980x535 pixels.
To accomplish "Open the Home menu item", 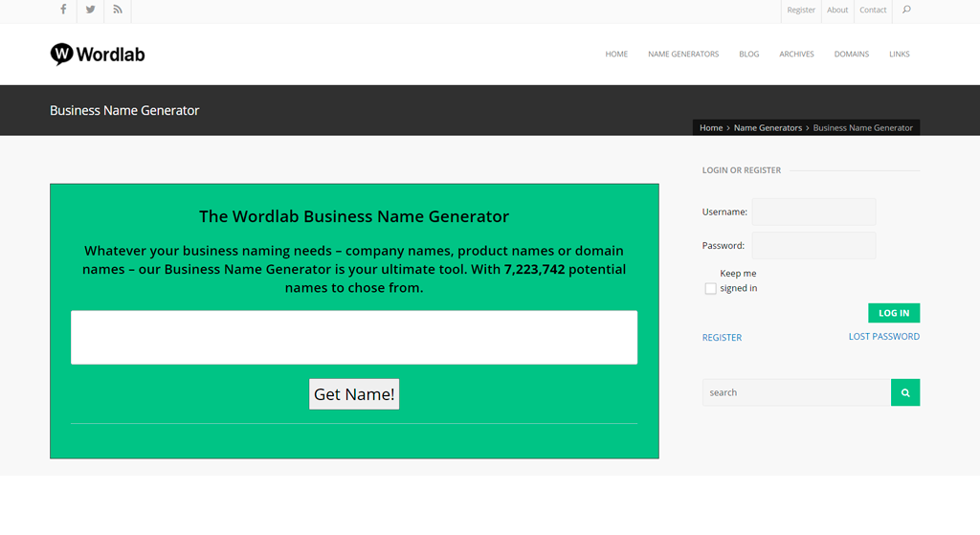I will coord(616,55).
